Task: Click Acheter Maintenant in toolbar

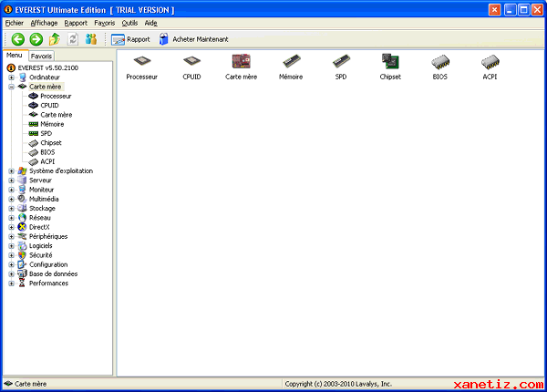Action: click(x=193, y=39)
